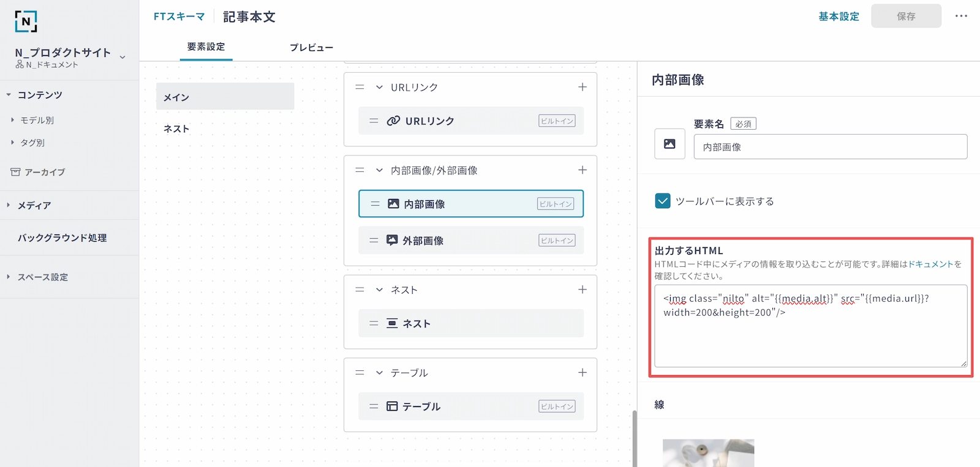Click the image icon button beside 要素名
This screenshot has width=980, height=467.
[x=669, y=144]
